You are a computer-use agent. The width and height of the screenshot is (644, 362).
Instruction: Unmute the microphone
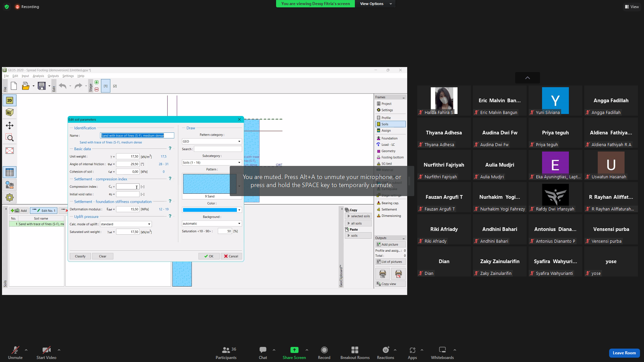[x=15, y=353]
